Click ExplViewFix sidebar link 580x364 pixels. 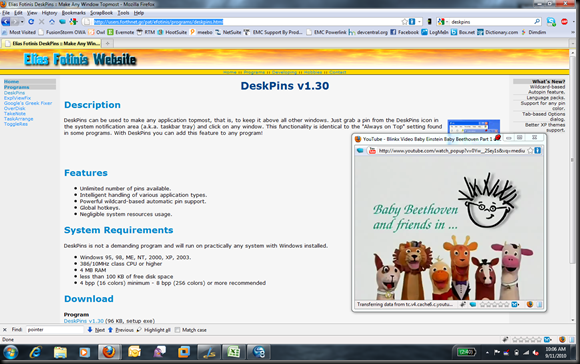click(x=17, y=98)
